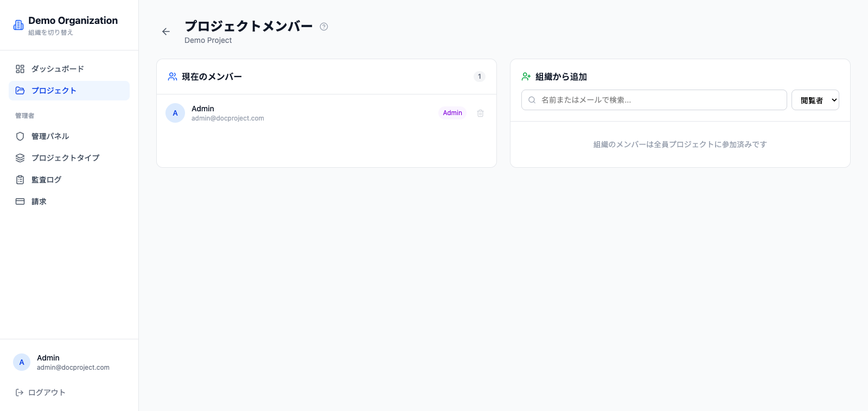Click admin@docproject.com in member row
This screenshot has width=868, height=411.
[x=228, y=118]
